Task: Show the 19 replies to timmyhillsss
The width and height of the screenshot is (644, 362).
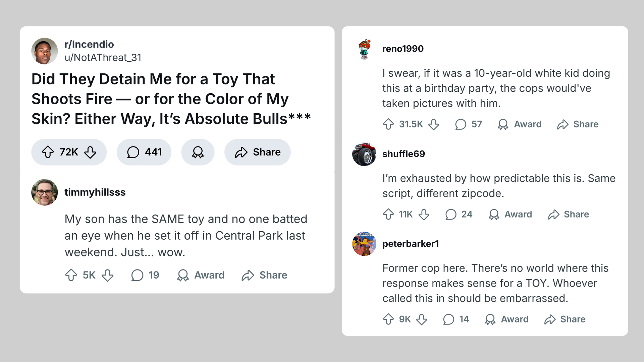Action: click(x=145, y=276)
